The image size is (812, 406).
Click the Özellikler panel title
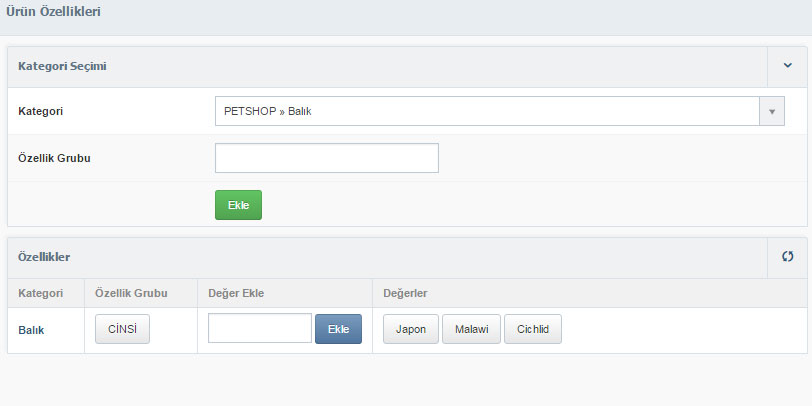coord(44,257)
